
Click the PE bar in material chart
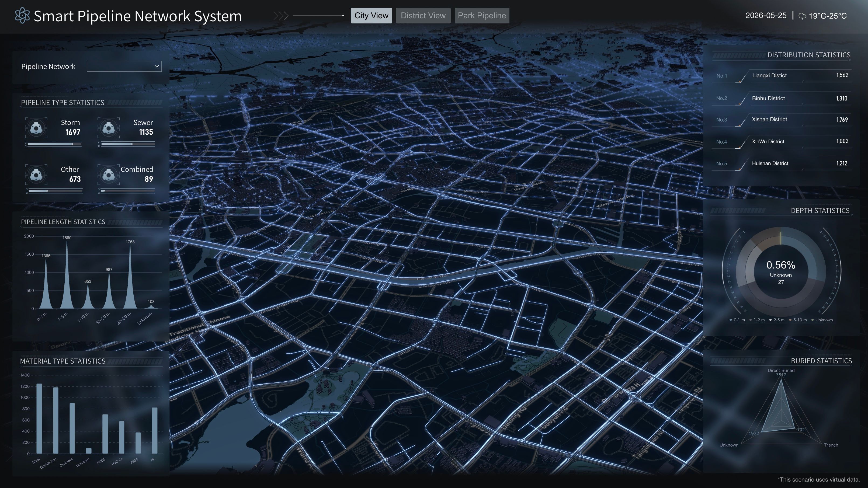pyautogui.click(x=155, y=430)
